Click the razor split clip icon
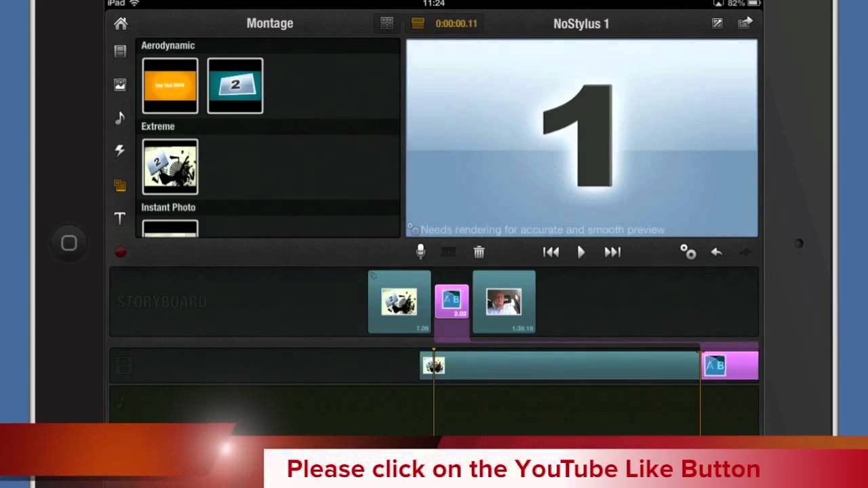Viewport: 868px width, 488px height. click(x=448, y=252)
